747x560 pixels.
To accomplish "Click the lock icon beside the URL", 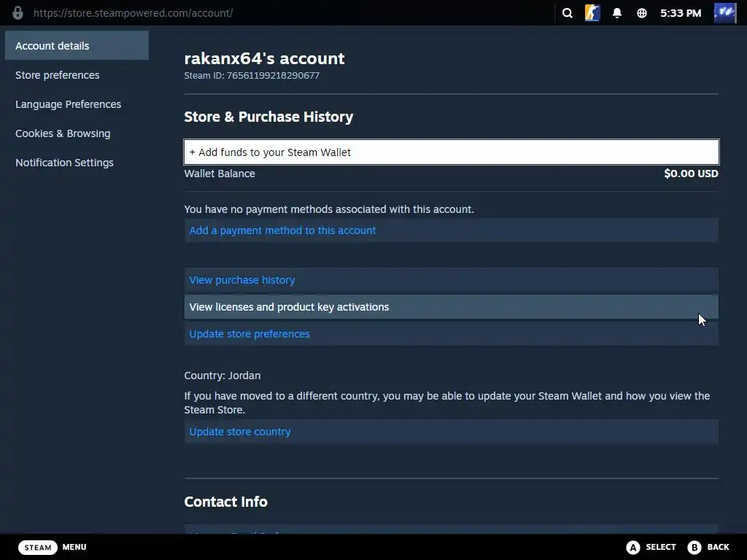I will [18, 13].
